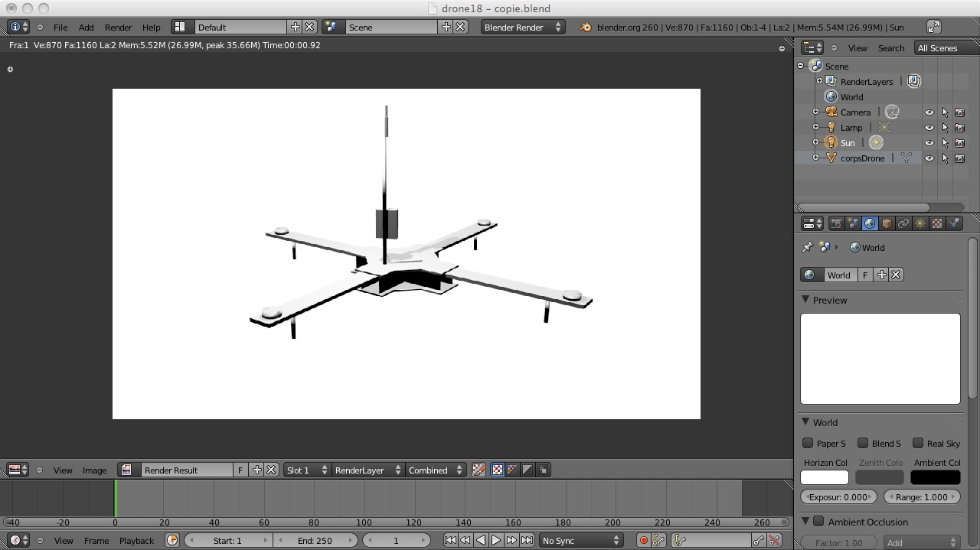
Task: Enable the Paper Sky checkbox
Action: click(x=808, y=443)
